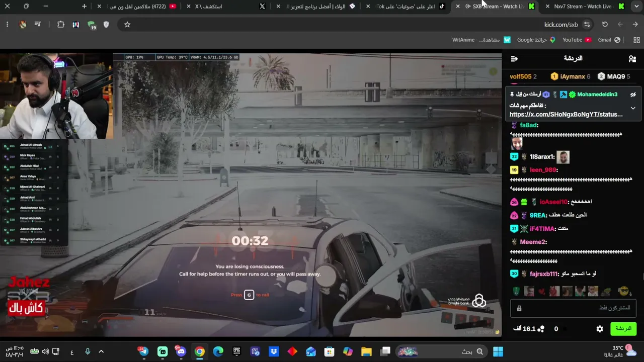Open the pinned x.com status link

tap(566, 114)
